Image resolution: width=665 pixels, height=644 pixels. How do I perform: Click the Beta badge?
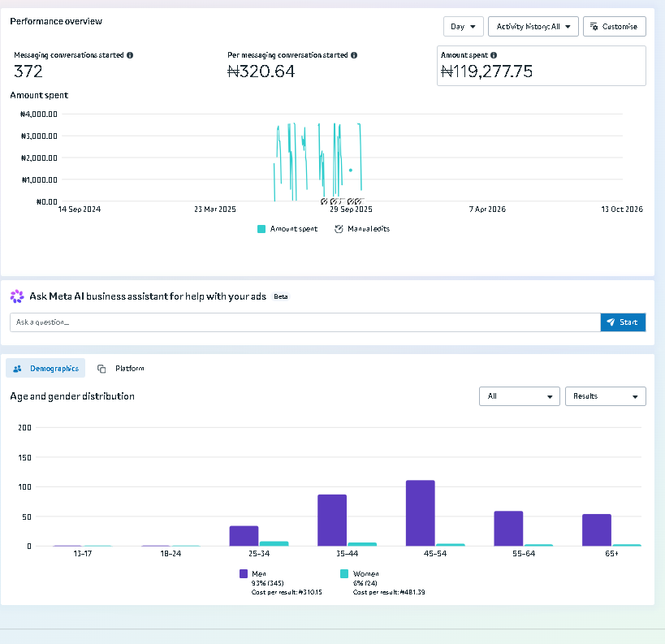click(x=281, y=296)
